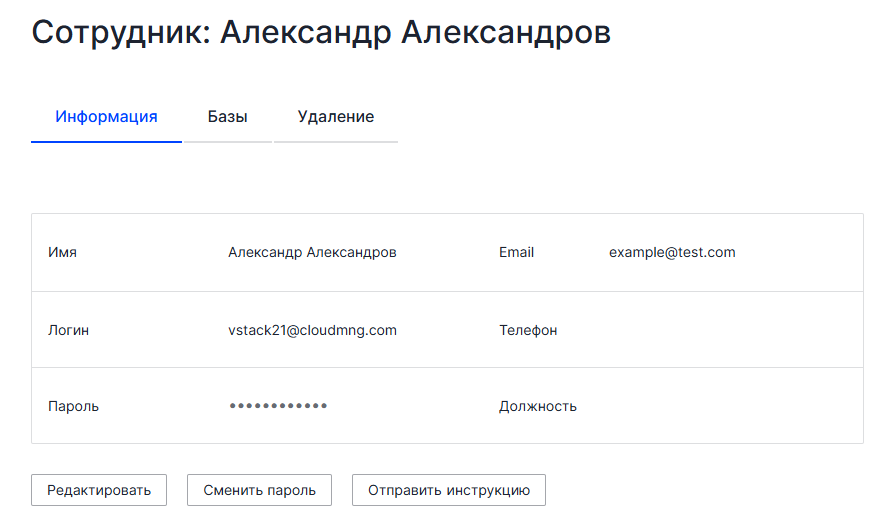Click the Отправить инструкцию button

[x=449, y=490]
